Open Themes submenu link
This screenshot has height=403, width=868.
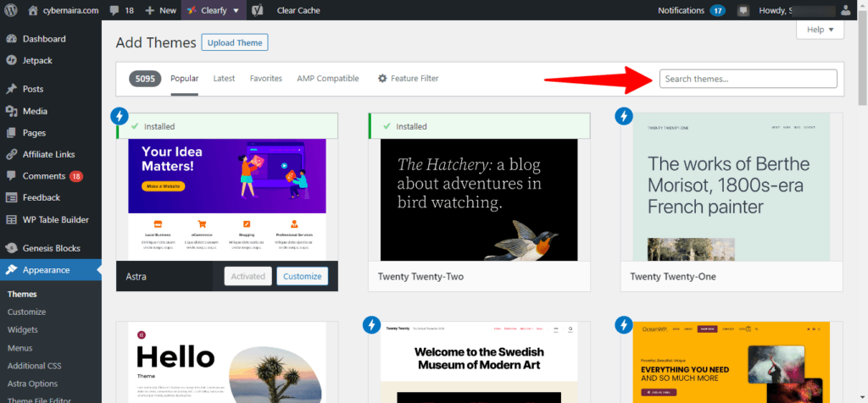pos(22,294)
